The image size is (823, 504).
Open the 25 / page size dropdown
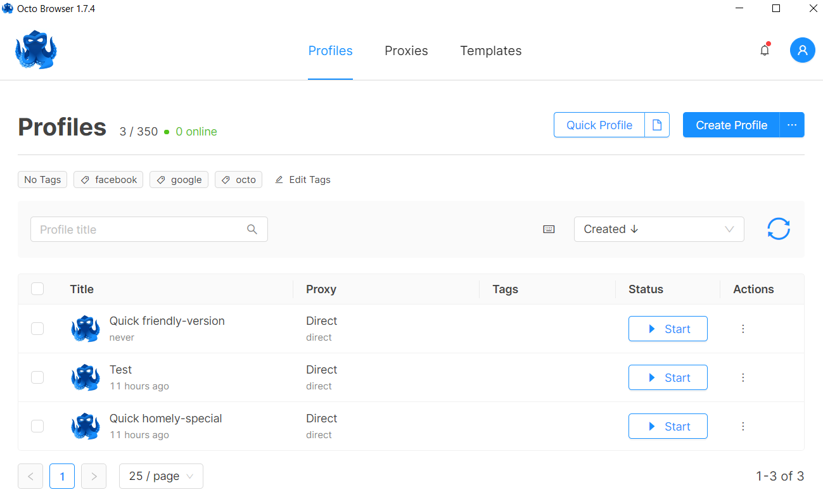point(161,476)
